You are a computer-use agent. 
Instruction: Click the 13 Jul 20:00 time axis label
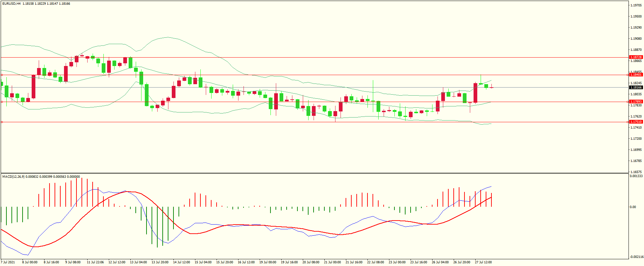160,262
